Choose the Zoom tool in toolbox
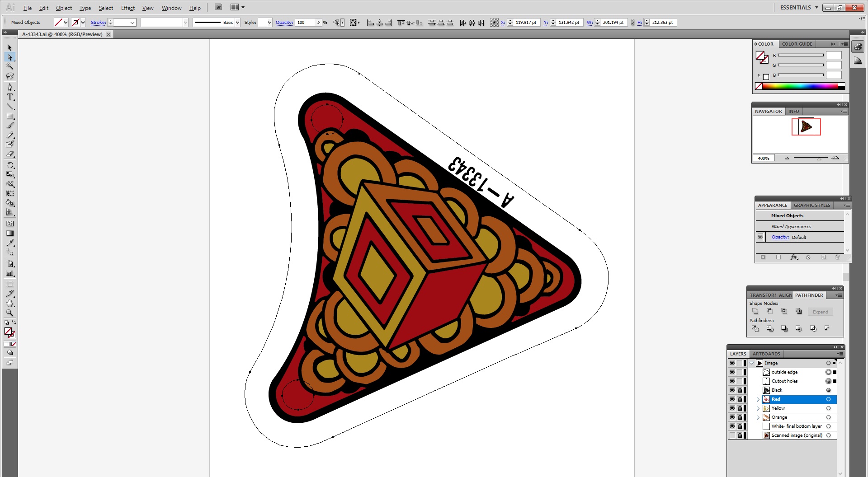The image size is (868, 477). 9,313
